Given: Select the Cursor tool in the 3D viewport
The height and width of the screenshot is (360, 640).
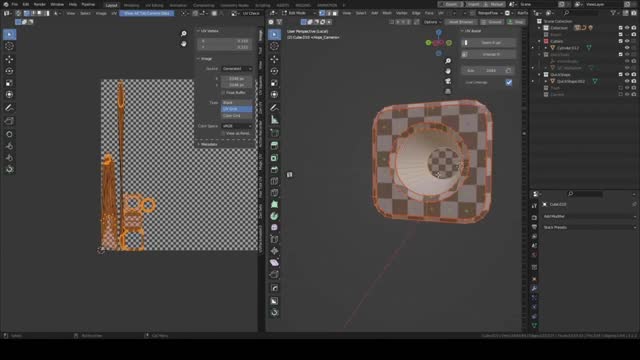Looking at the screenshot, I should coord(274,47).
